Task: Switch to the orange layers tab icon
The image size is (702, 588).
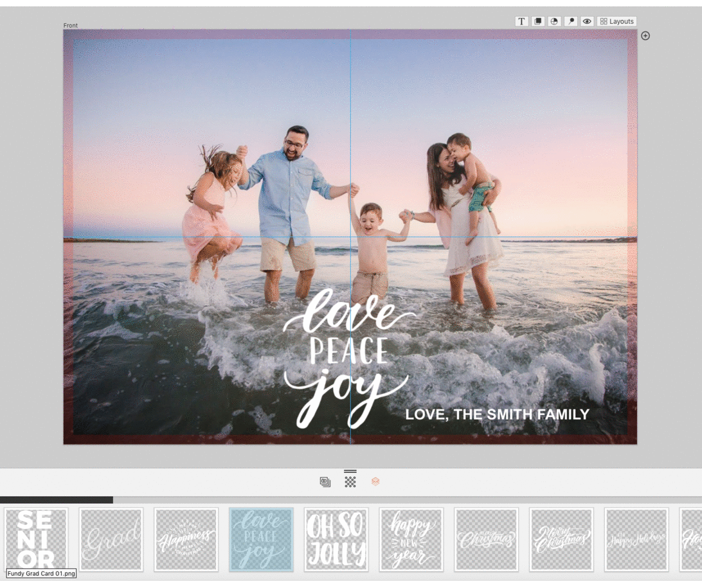Action: point(375,481)
